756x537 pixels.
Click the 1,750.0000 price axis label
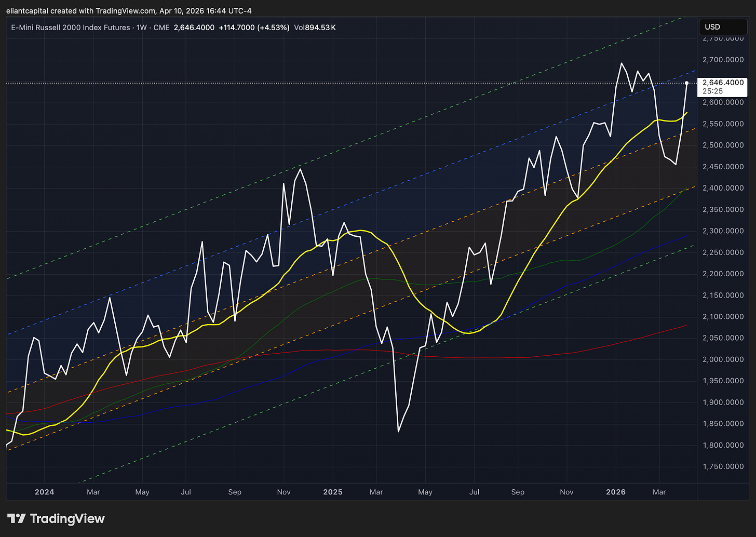click(722, 467)
